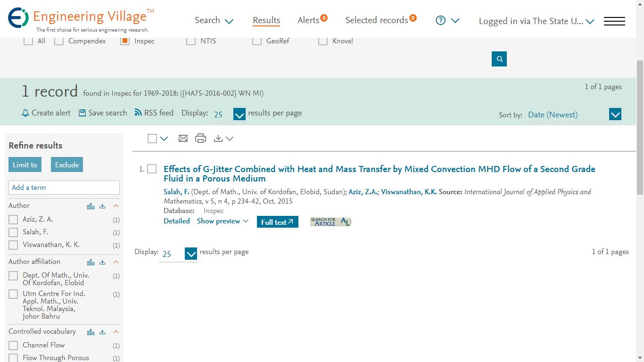Uncheck the Inspec database checkbox
Image resolution: width=644 pixels, height=362 pixels.
pos(125,41)
